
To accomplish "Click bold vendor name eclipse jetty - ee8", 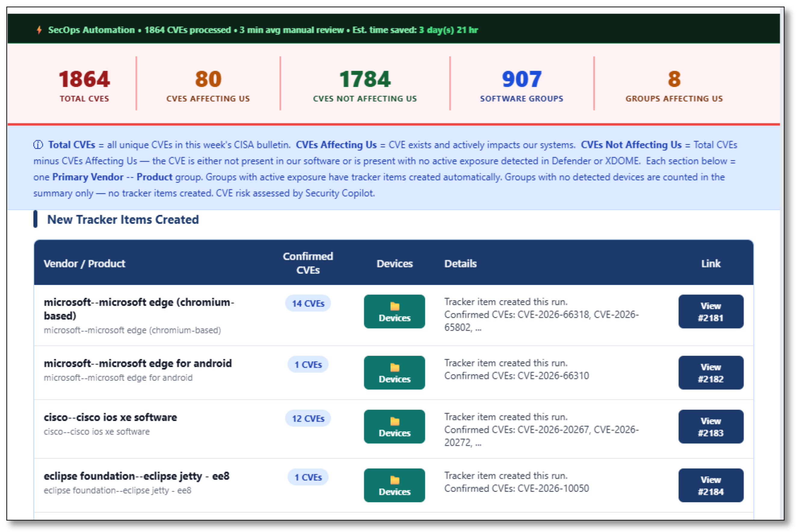I will click(x=136, y=476).
